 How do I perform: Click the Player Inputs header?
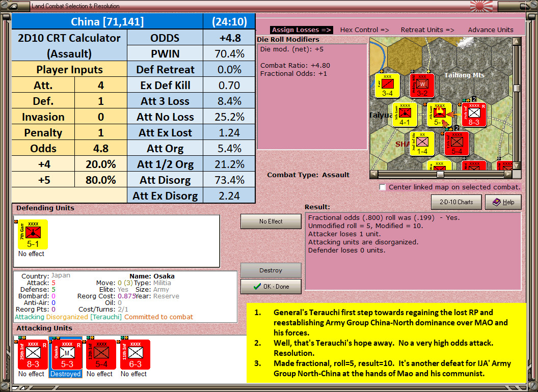coord(69,69)
